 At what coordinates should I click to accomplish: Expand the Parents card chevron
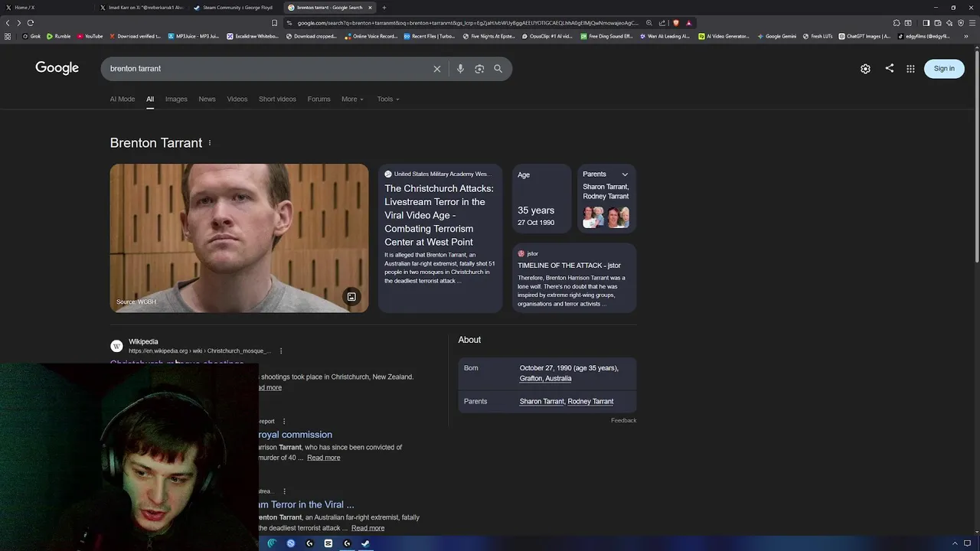pos(625,174)
